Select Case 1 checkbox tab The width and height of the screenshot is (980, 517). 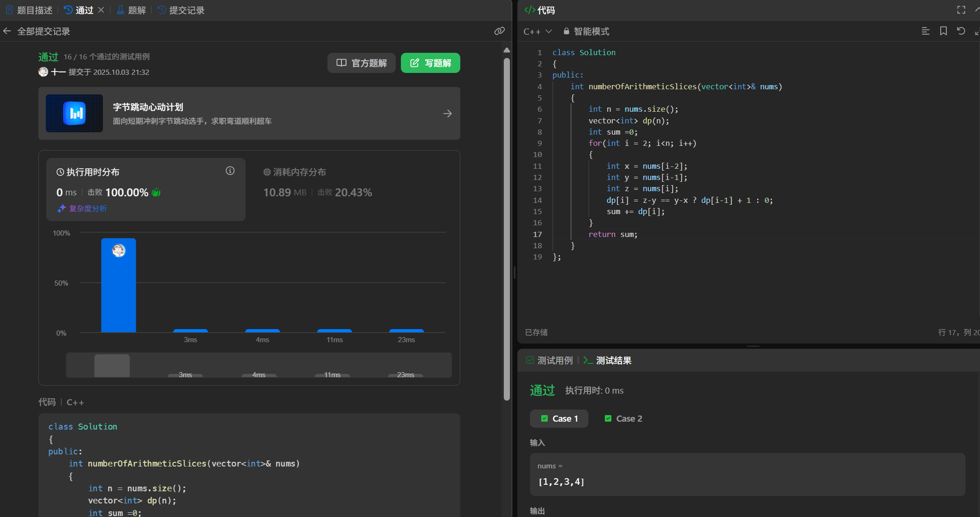point(559,418)
